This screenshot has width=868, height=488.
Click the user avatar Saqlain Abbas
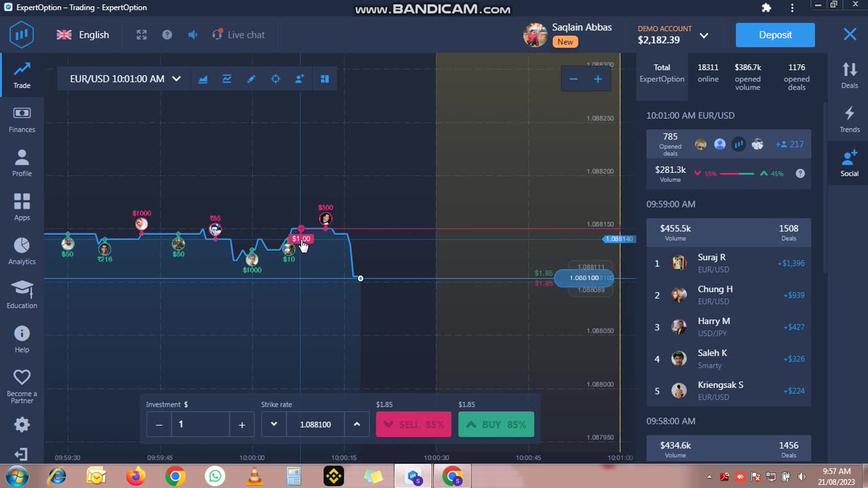535,35
